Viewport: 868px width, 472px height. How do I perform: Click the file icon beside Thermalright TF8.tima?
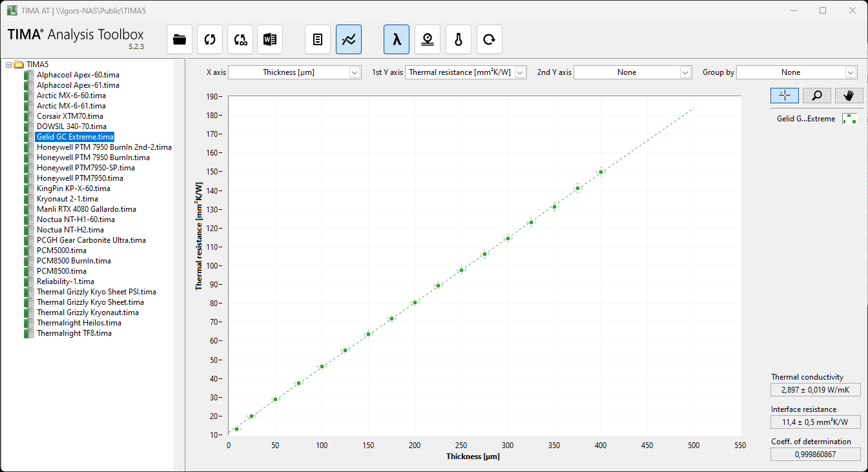click(x=28, y=333)
